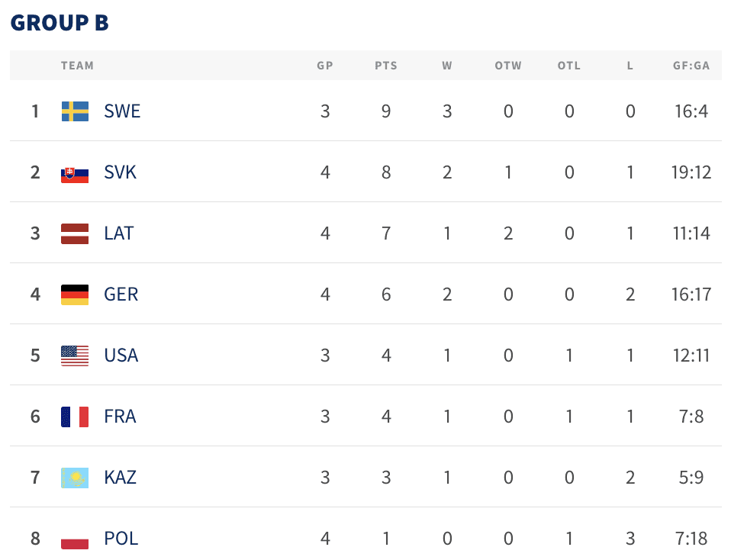Click the PTS column header
Image resolution: width=731 pixels, height=560 pixels.
tap(386, 66)
